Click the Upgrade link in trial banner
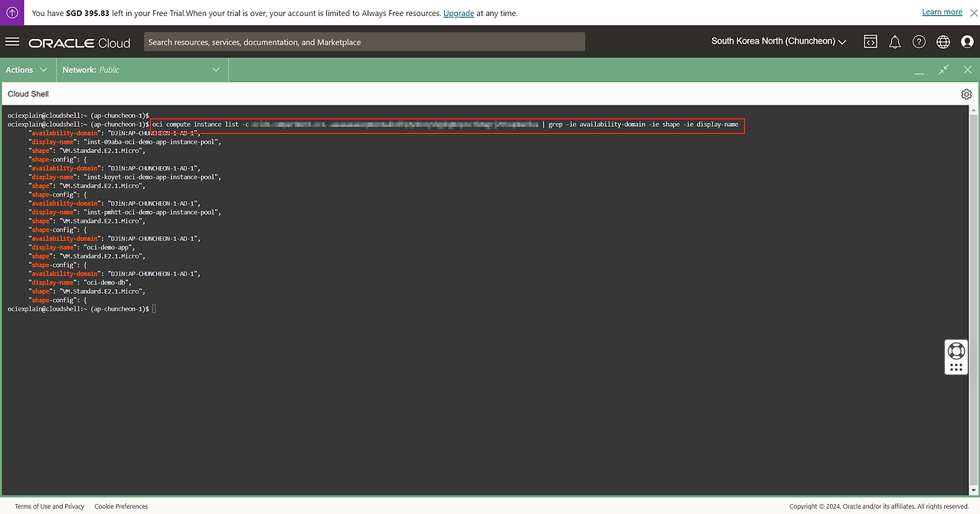980x514 pixels. click(x=459, y=13)
